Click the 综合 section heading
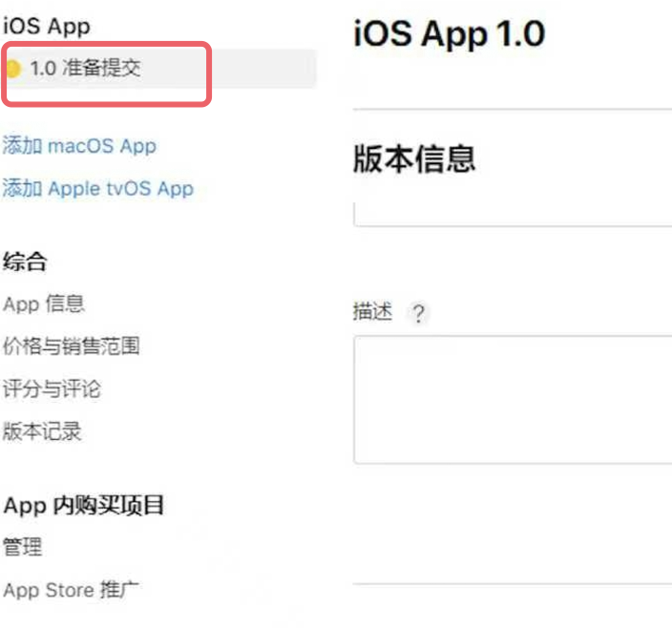Image resolution: width=672 pixels, height=628 pixels. click(x=25, y=262)
